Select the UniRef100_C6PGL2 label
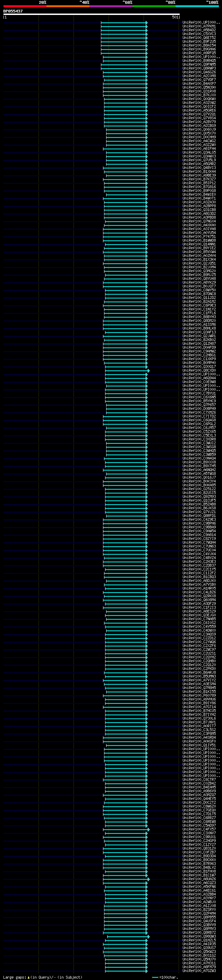 tap(199, 424)
